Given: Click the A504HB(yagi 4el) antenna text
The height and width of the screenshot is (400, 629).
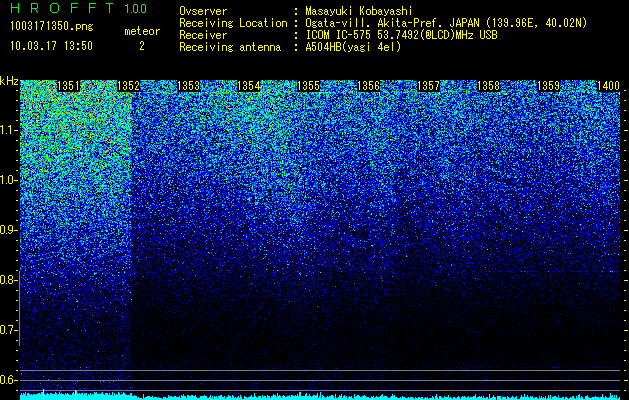Looking at the screenshot, I should coord(353,47).
